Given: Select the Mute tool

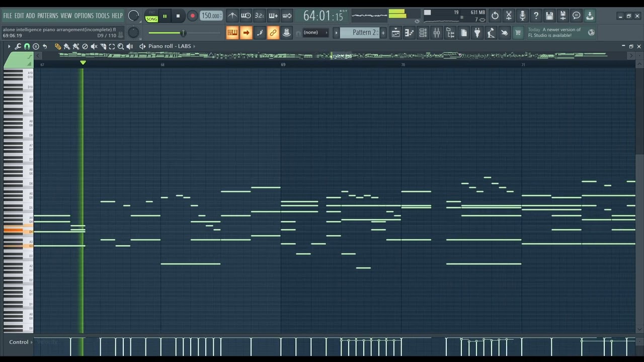Looking at the screenshot, I should [94, 46].
